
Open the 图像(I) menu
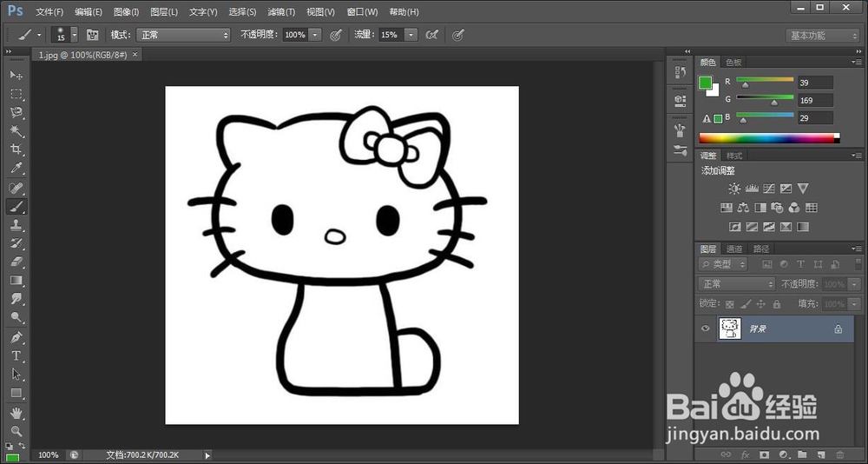tap(126, 11)
